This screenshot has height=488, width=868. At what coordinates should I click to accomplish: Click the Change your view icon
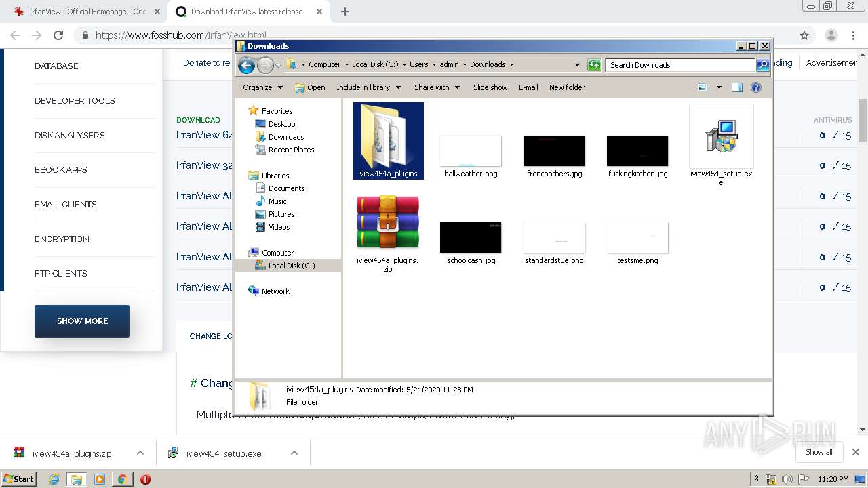coord(703,87)
